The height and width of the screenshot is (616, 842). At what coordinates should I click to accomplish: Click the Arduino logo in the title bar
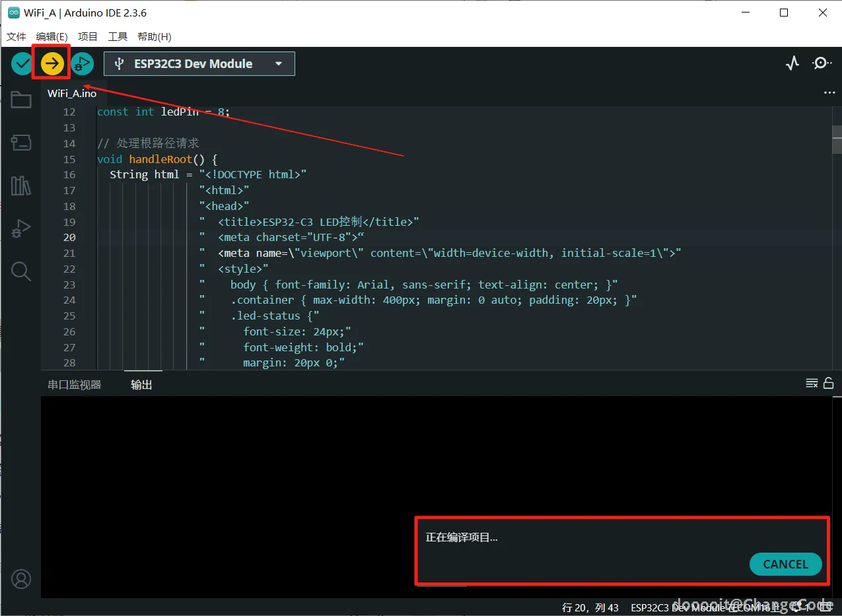[13, 13]
